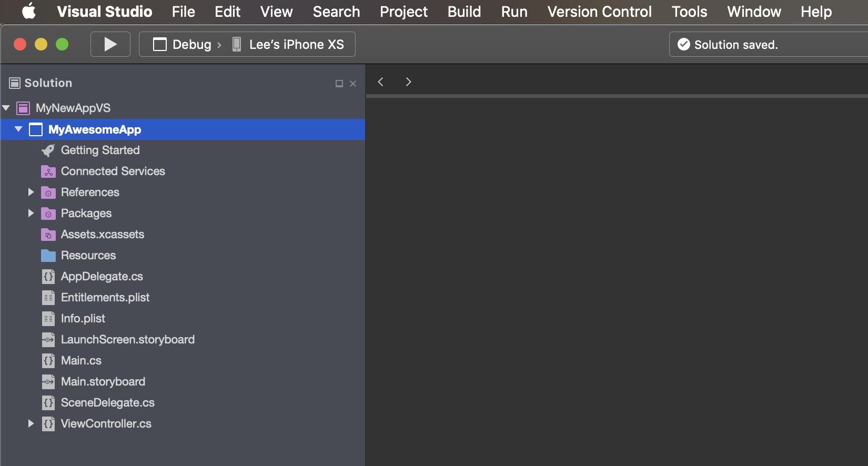
Task: Open the Visual Studio application menu
Action: point(105,12)
